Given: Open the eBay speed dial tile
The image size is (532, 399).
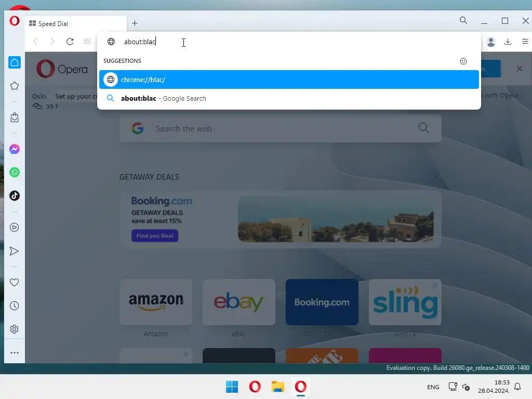Looking at the screenshot, I should pyautogui.click(x=239, y=302).
